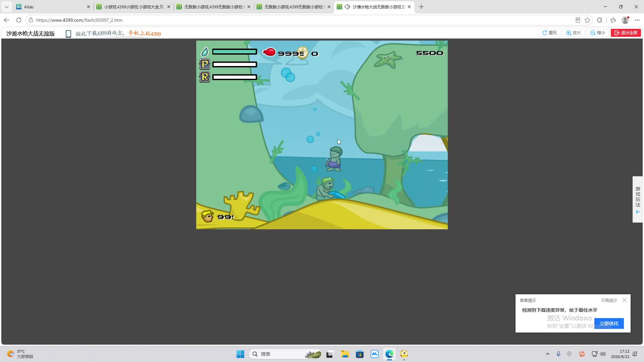This screenshot has width=644, height=362.
Task: Click the Windows taskbar search box
Action: (x=286, y=354)
